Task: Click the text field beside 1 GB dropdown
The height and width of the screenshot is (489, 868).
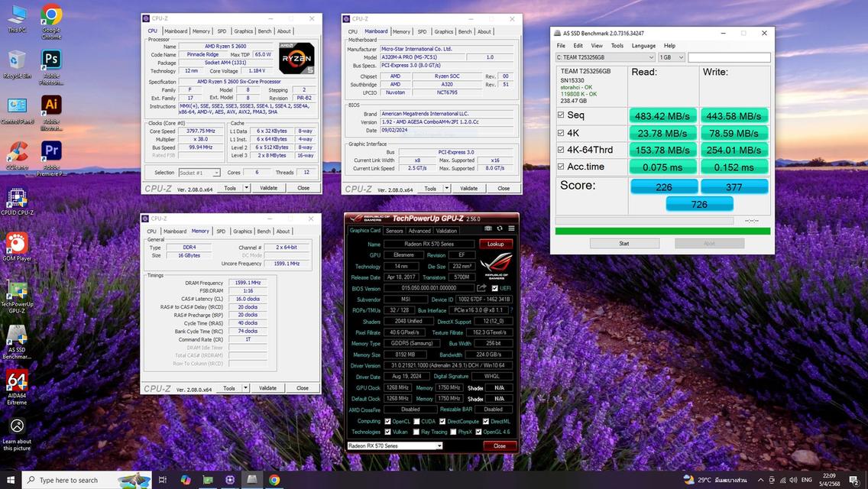Action: 729,57
